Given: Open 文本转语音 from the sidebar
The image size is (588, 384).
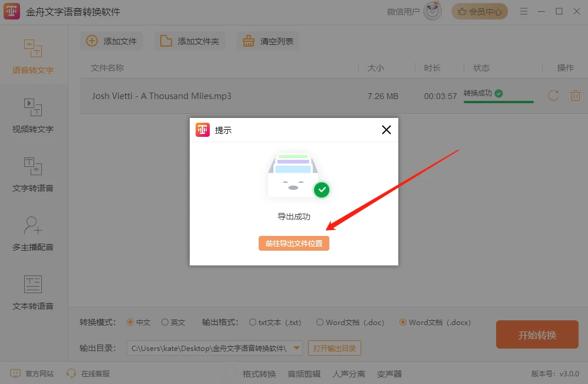Looking at the screenshot, I should [33, 292].
